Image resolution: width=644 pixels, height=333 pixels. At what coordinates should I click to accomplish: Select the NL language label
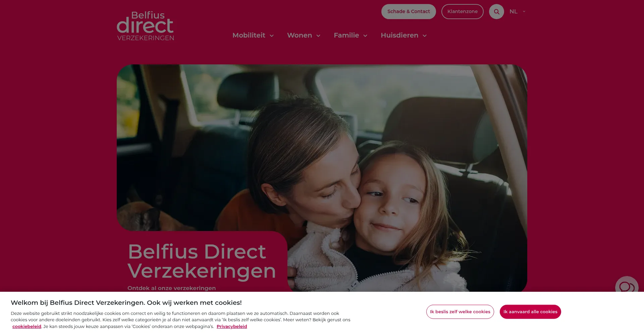[x=513, y=11]
